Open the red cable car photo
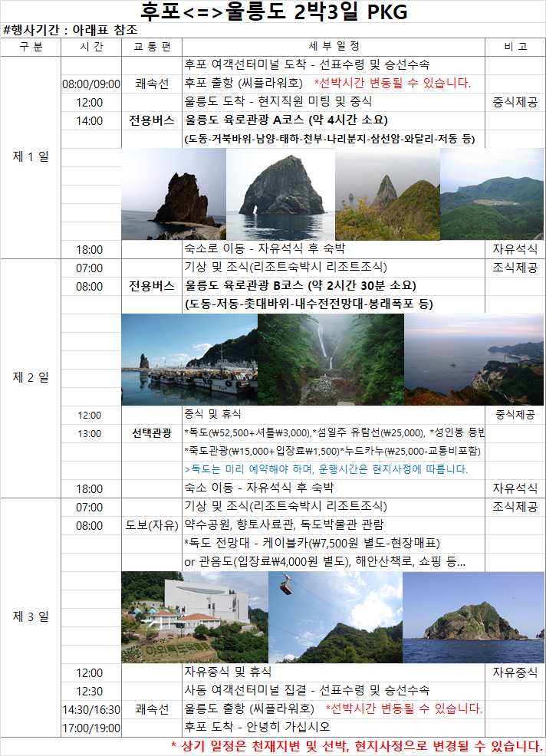Image resolution: width=546 pixels, height=756 pixels. (x=335, y=618)
